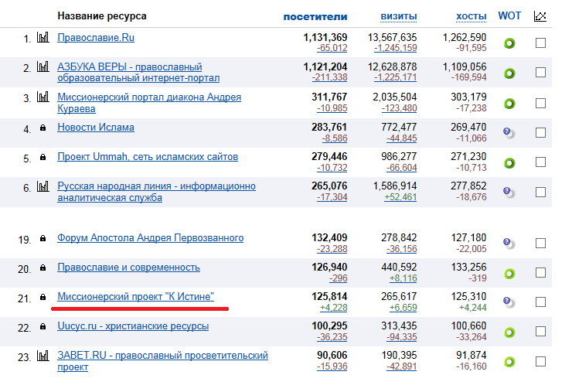Viewport: 572px width, 392px height.
Task: Click green WOT rating for Православие.Ru
Action: tap(509, 43)
